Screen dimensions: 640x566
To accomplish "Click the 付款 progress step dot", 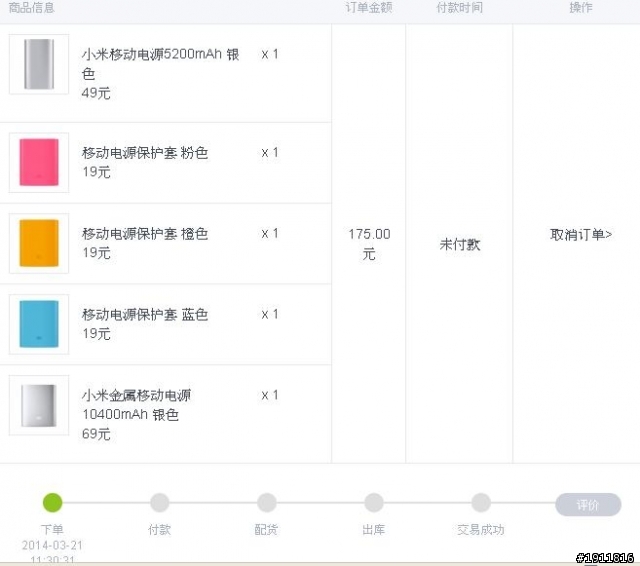I will [160, 502].
